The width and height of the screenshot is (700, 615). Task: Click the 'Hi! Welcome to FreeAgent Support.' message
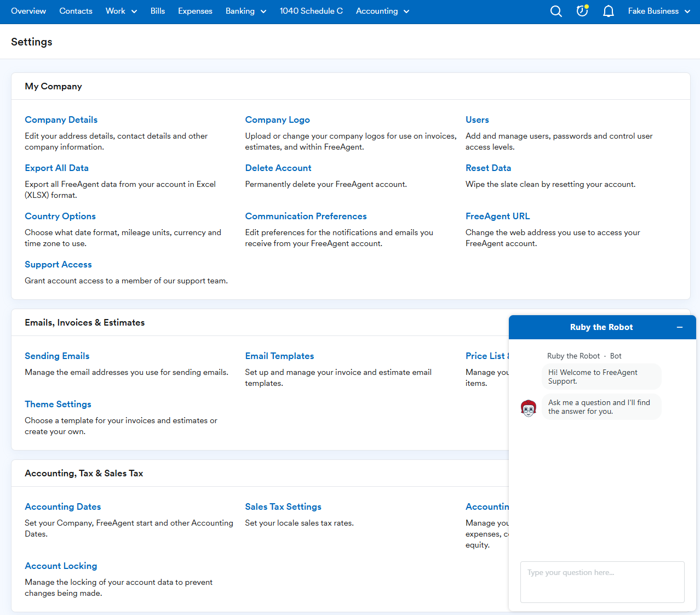click(601, 377)
